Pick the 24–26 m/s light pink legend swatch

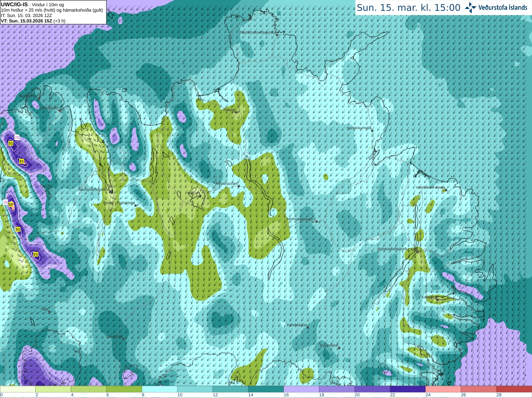443,389
